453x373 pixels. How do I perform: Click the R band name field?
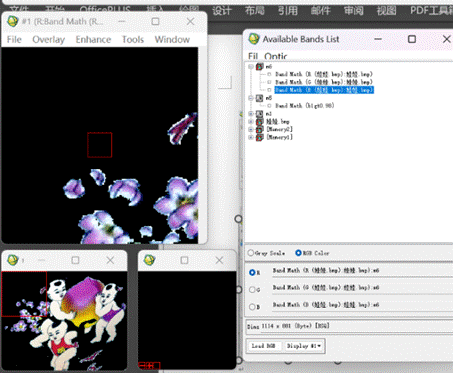[362, 271]
